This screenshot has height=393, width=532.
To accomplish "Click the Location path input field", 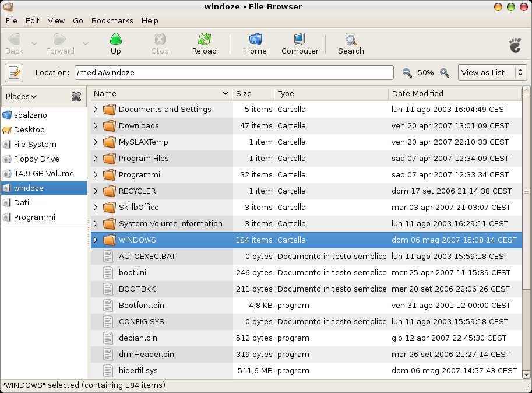I will click(234, 73).
